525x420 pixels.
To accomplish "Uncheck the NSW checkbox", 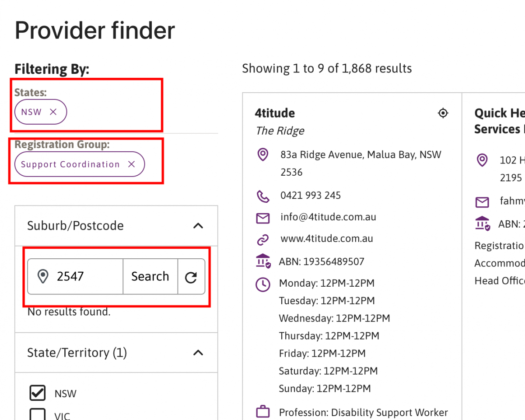I will (x=38, y=393).
